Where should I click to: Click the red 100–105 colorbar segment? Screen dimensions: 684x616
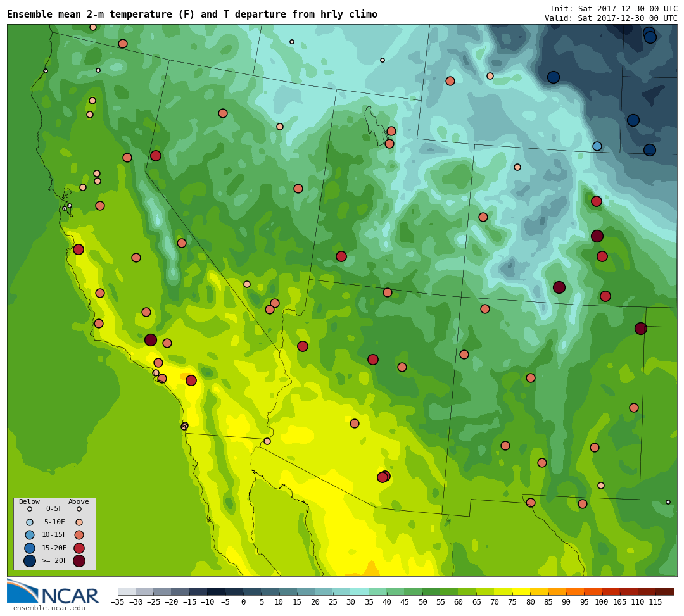pyautogui.click(x=611, y=591)
